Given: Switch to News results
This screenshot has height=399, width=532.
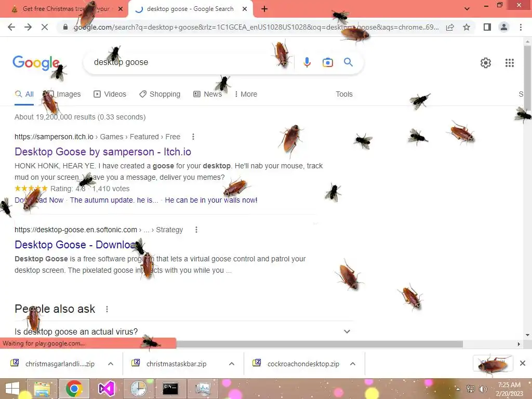Looking at the screenshot, I should coord(208,95).
